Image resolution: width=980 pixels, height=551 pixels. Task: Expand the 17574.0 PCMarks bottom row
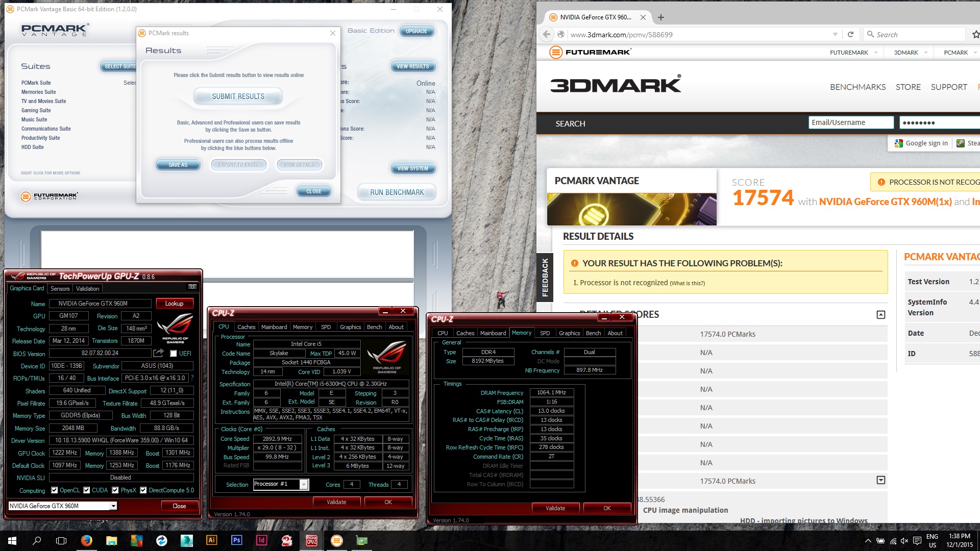tap(881, 480)
